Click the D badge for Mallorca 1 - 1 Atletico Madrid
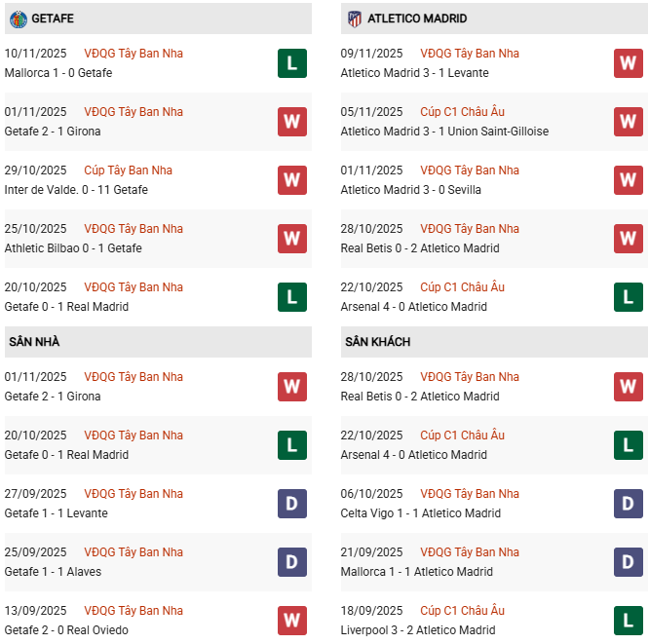This screenshot has height=644, width=649. 628,562
